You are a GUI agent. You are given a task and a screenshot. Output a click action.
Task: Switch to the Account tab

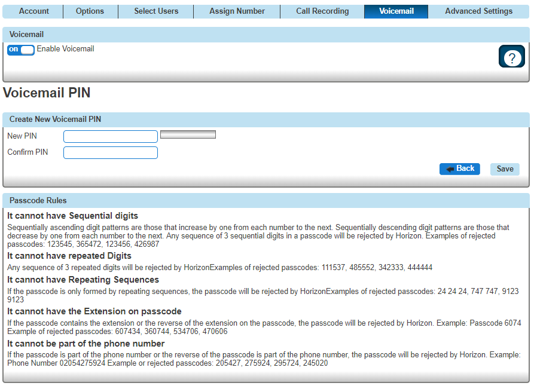tap(33, 11)
